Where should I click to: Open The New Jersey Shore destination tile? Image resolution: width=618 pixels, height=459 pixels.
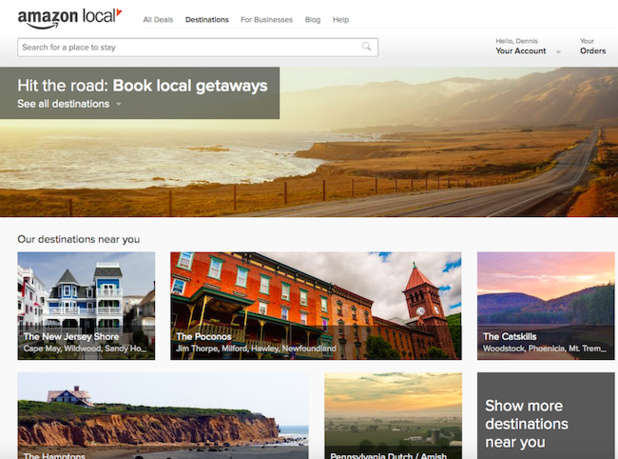point(86,305)
